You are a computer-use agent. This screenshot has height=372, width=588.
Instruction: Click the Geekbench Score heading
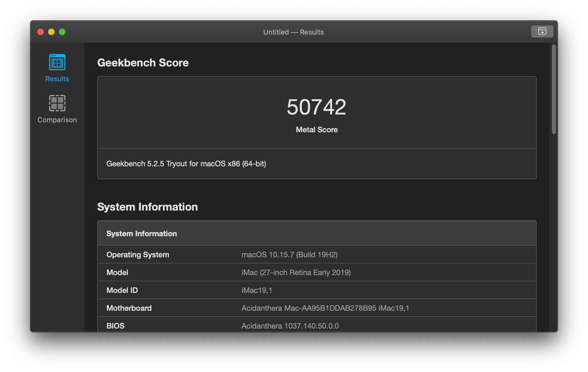click(x=143, y=63)
